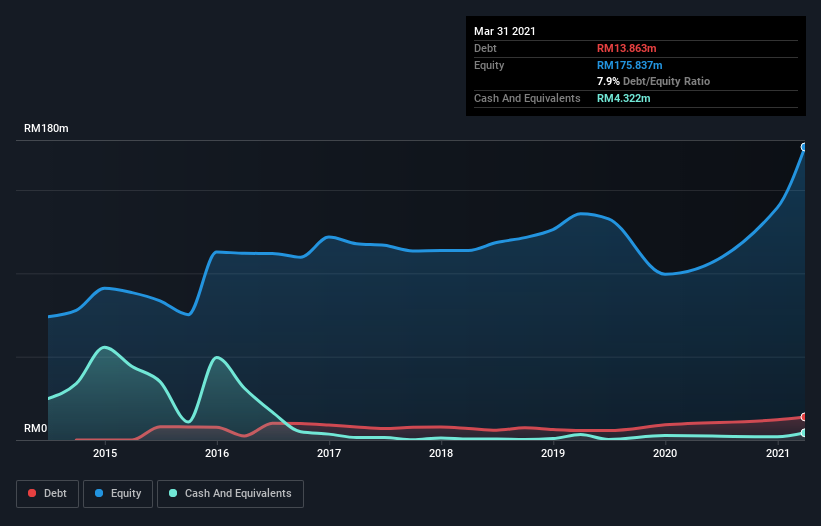
Task: Select the teal Cash endpoint marker
Action: (x=804, y=433)
